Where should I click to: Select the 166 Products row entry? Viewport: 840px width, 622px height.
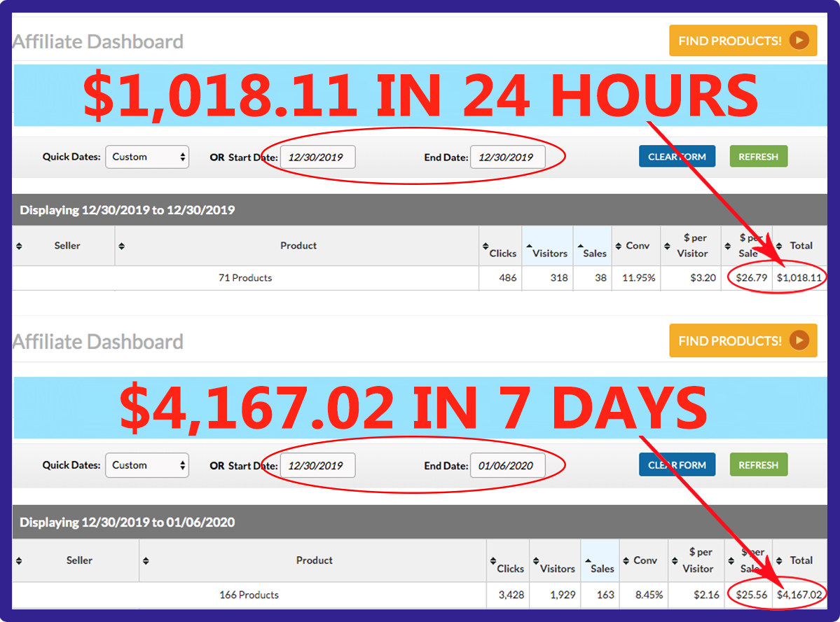tap(249, 595)
